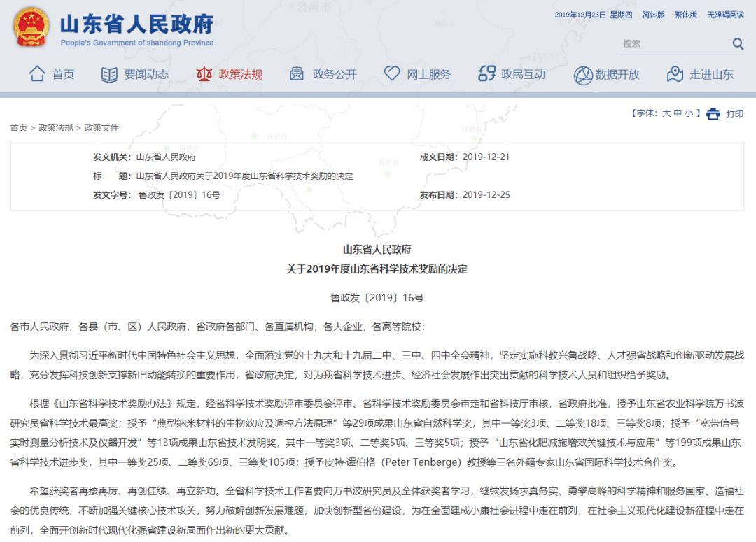The height and width of the screenshot is (542, 756).
Task: Click the search magnifier icon
Action: point(738,44)
